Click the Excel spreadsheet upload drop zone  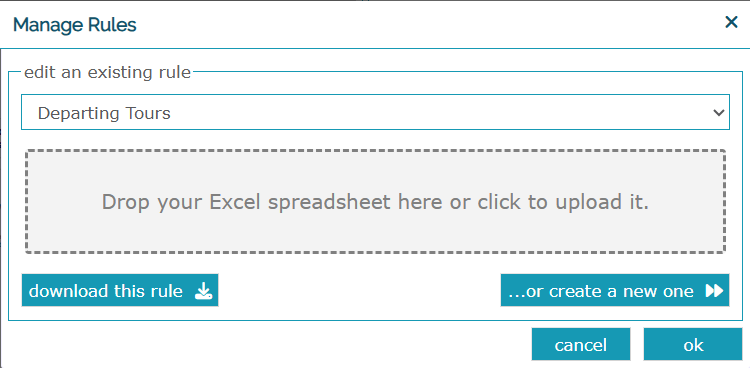(x=375, y=201)
